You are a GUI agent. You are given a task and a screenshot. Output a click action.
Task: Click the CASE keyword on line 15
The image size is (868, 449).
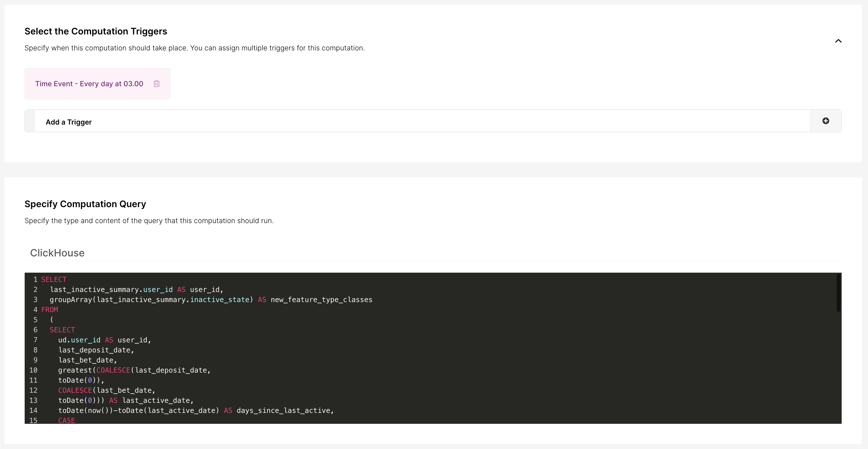(x=66, y=420)
